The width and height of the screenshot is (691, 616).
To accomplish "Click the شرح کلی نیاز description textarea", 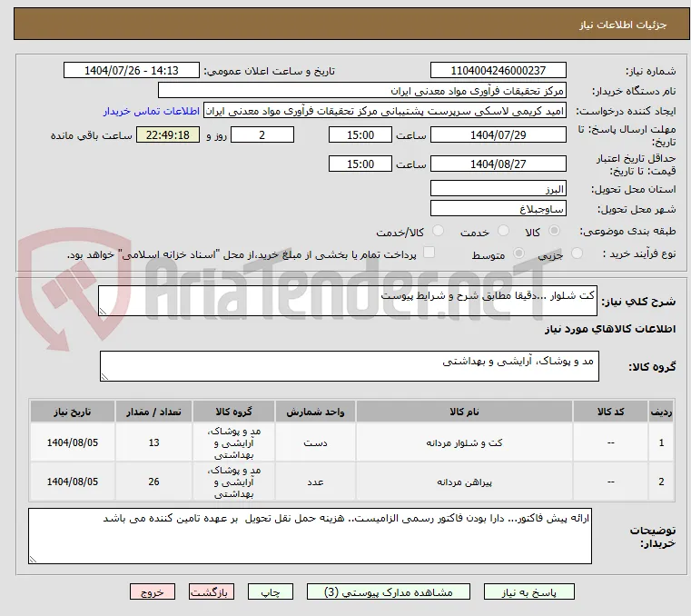I will pyautogui.click(x=348, y=301).
